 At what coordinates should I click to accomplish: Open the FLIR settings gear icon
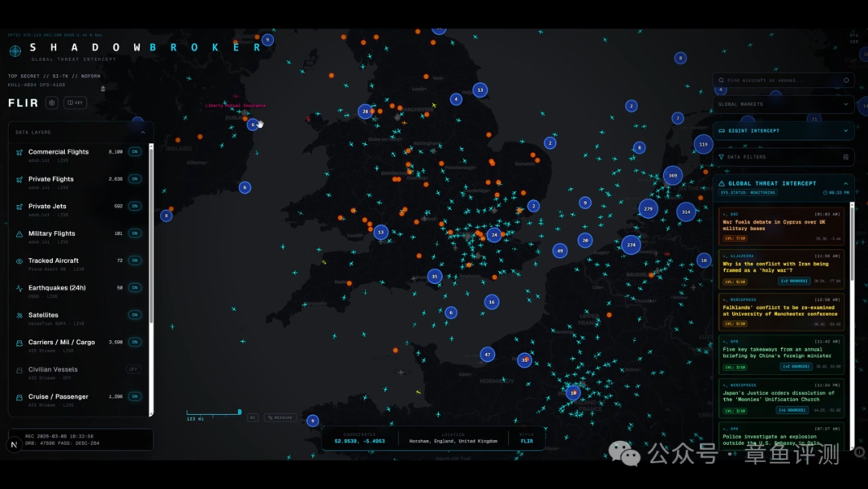coord(51,102)
